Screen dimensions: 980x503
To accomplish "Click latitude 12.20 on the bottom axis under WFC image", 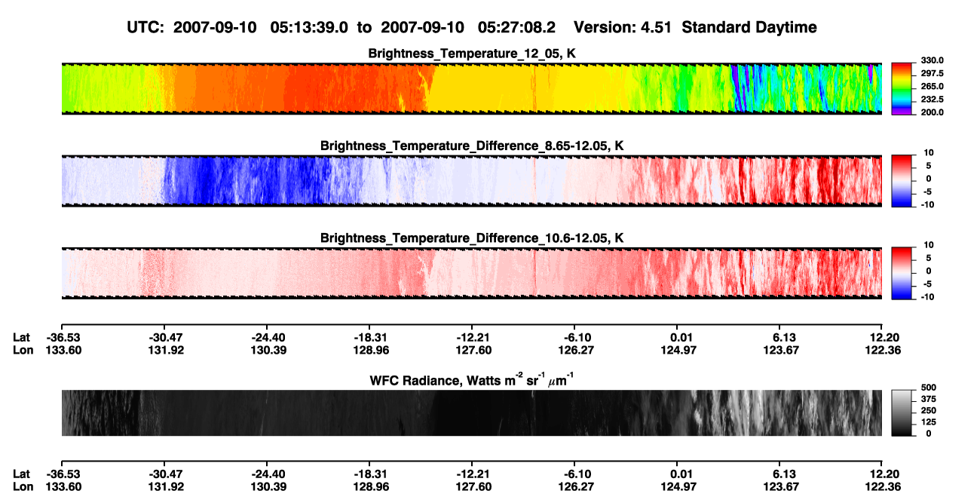I will [x=884, y=474].
